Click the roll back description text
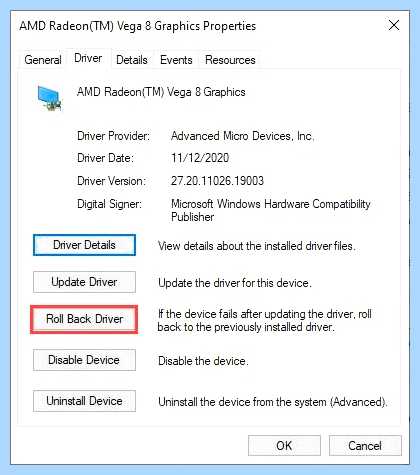The image size is (420, 475). (x=264, y=320)
